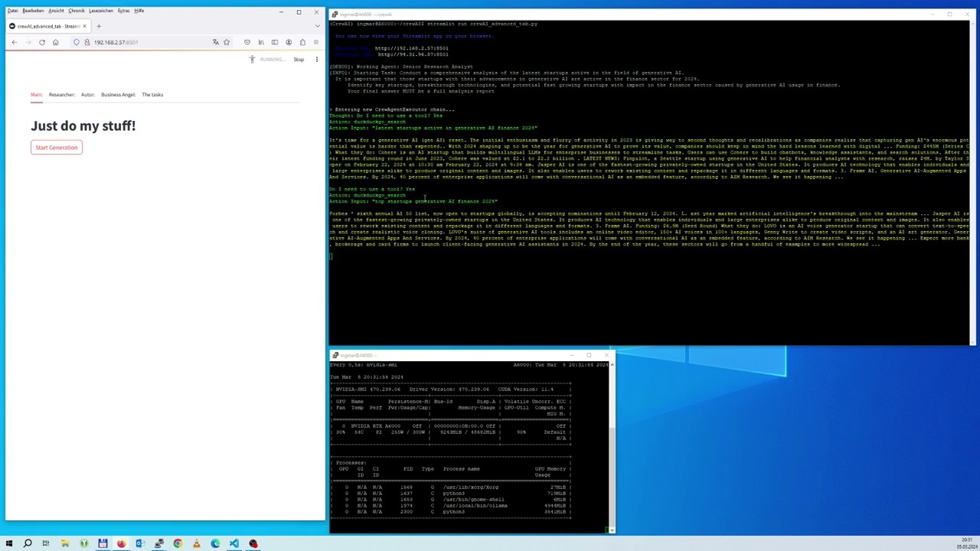Switch to Firefox on taskbar
Viewport: 980px width, 551px height.
click(x=121, y=543)
